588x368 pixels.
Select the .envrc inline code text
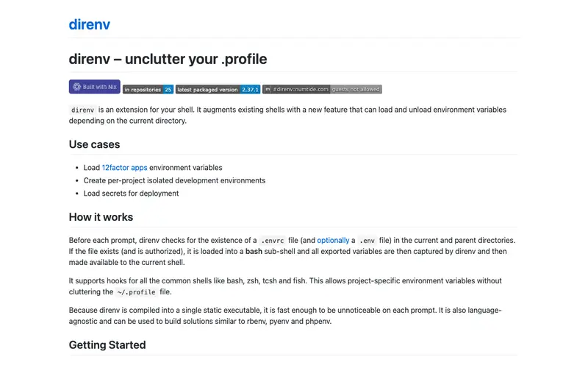point(272,241)
